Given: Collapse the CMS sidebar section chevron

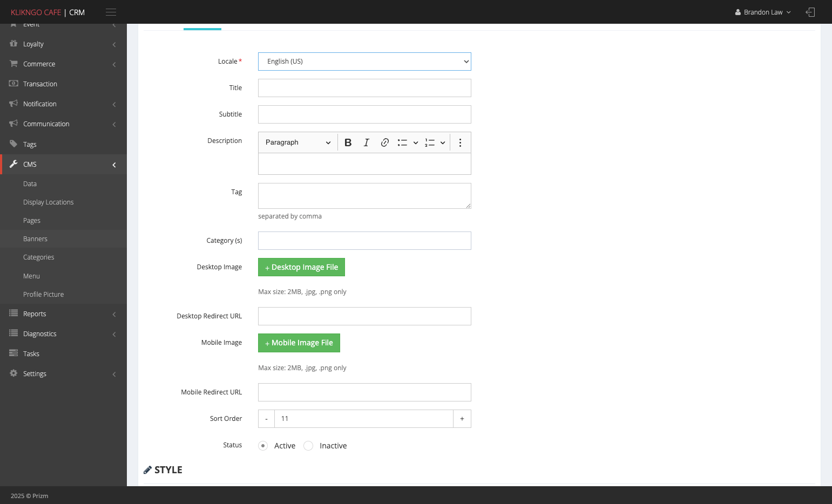Looking at the screenshot, I should (114, 165).
